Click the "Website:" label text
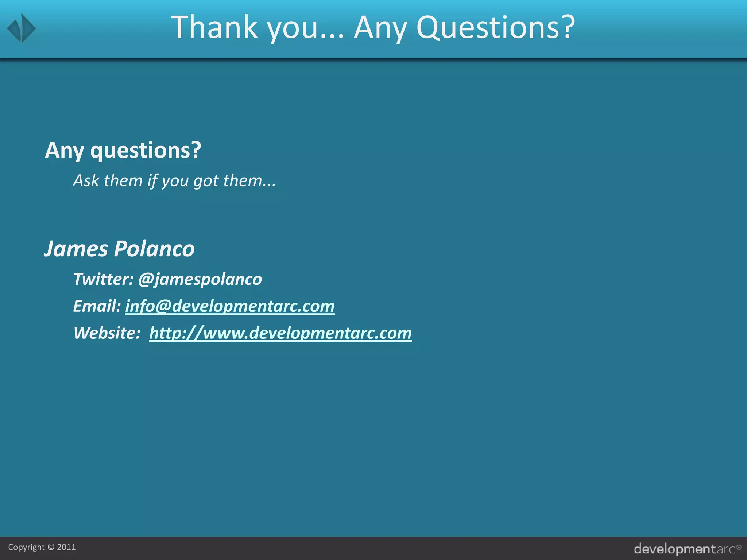Viewport: 747px width, 560px height. pos(107,333)
